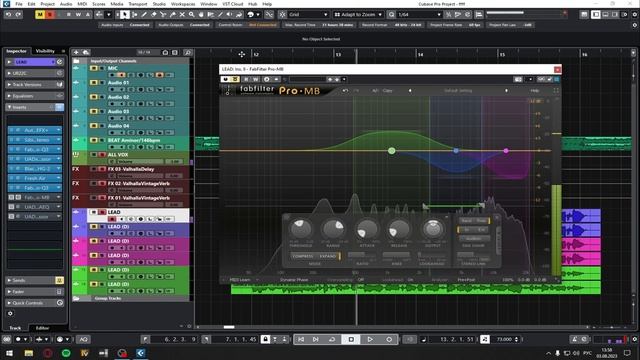
Task: Toggle solo on the LEAD track
Action: coord(102,212)
